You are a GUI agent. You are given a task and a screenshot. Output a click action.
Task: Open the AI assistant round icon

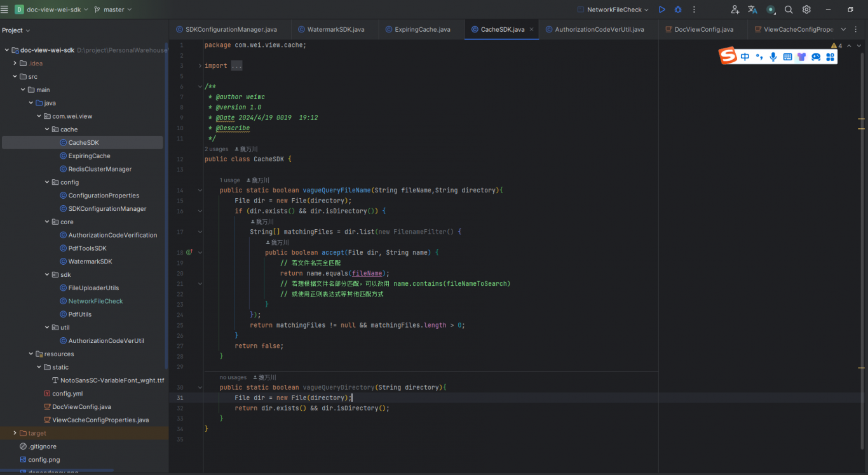click(771, 10)
